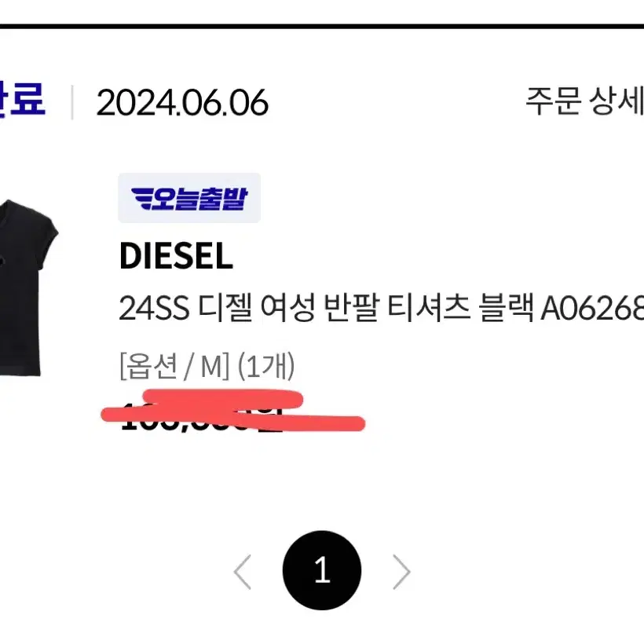644x644 pixels.
Task: Click the wing logo inside 오늘출발 badge
Action: click(x=141, y=199)
